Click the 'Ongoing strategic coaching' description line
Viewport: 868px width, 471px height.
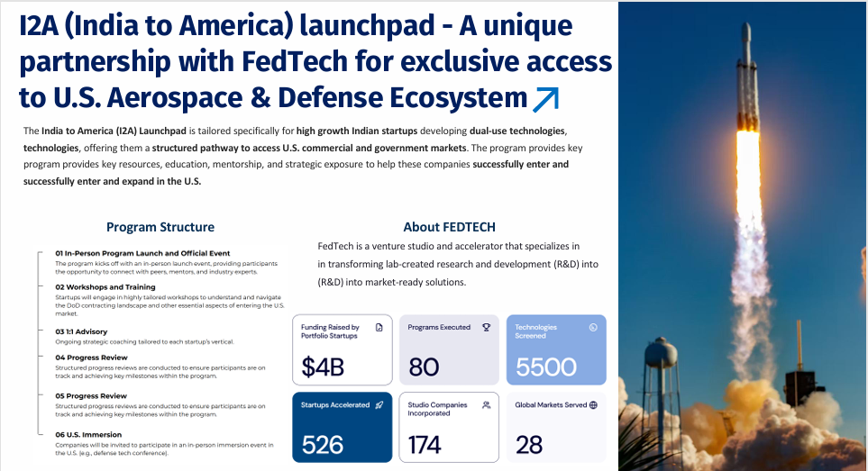pos(144,341)
